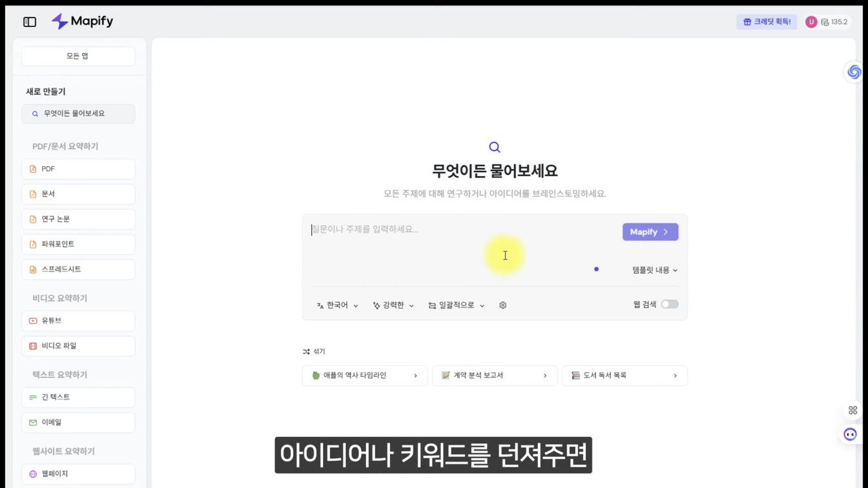
Task: Open the user avatar menu
Action: click(811, 22)
